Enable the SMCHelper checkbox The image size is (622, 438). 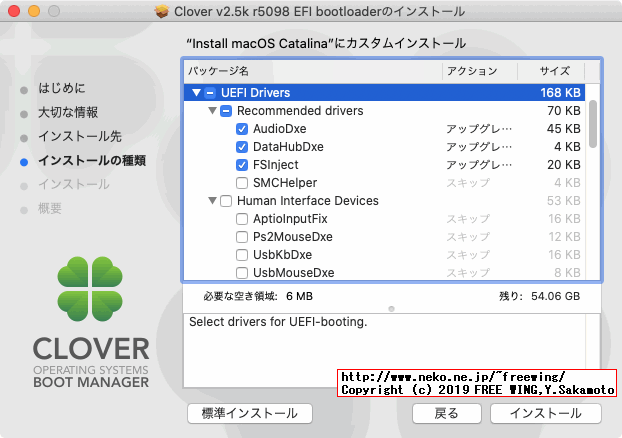click(x=242, y=183)
